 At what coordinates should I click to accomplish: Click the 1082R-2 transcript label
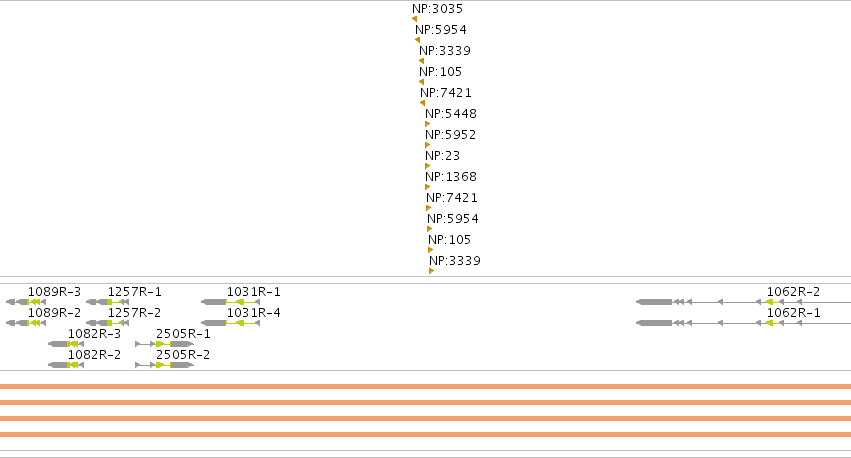(94, 355)
